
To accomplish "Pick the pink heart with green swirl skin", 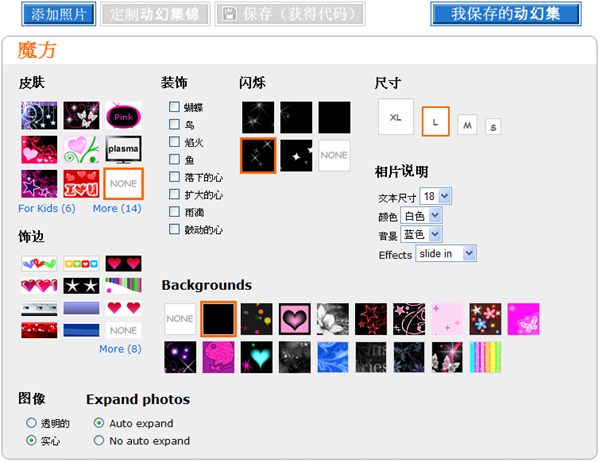I will 81,149.
